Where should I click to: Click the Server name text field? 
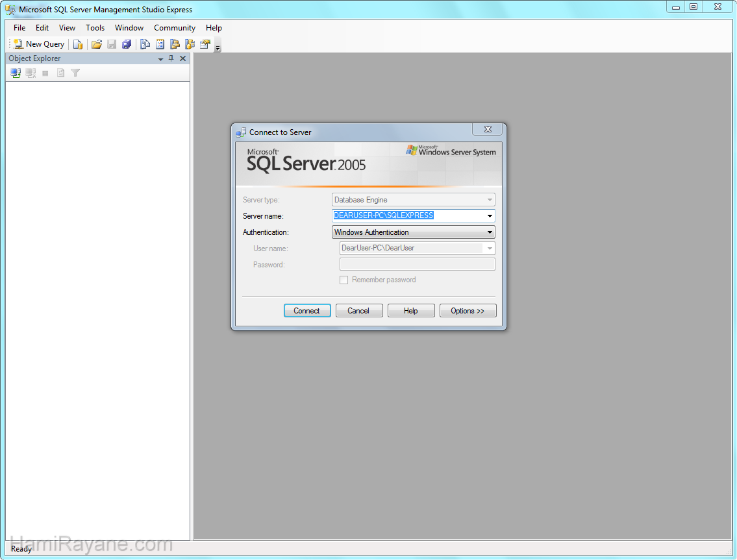[x=408, y=215]
